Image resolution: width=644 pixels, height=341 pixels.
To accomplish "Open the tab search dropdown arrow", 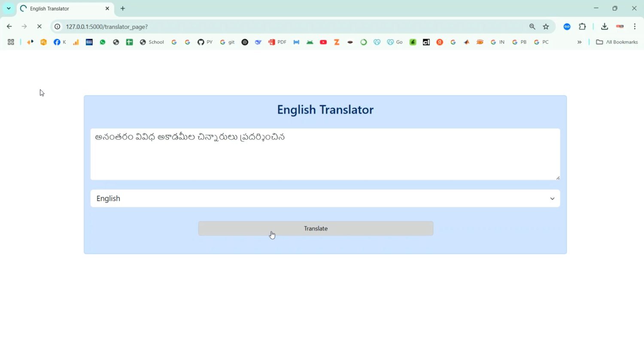I will (x=9, y=9).
